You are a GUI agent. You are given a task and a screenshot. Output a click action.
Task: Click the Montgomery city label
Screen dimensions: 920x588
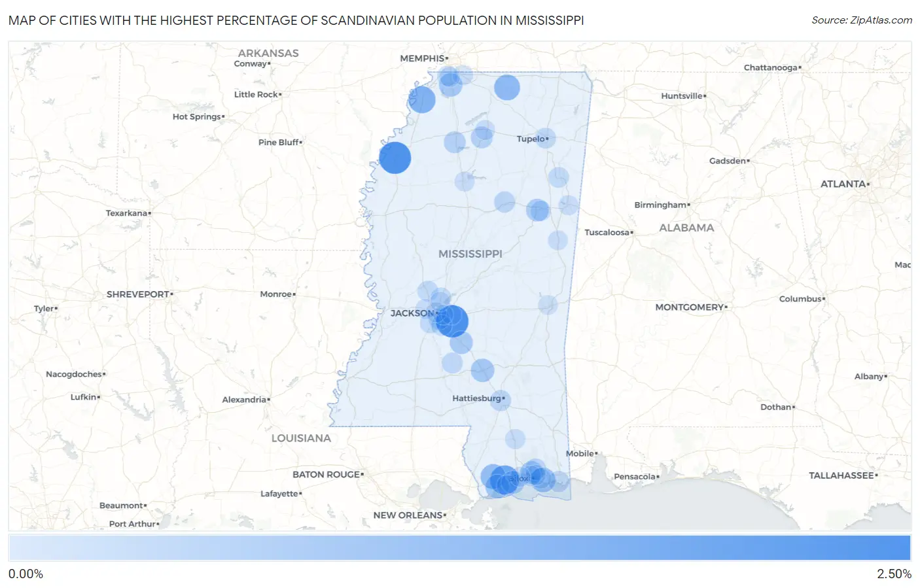(x=690, y=307)
